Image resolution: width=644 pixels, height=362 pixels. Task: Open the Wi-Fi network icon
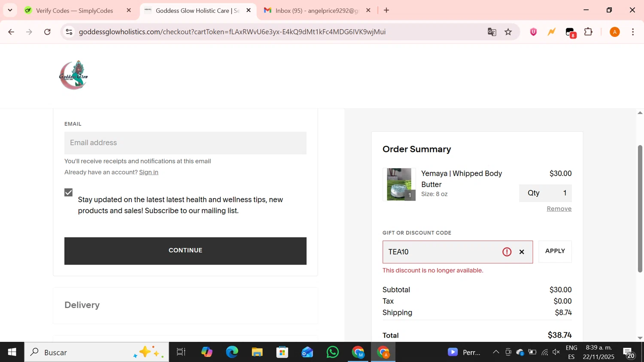point(545,352)
